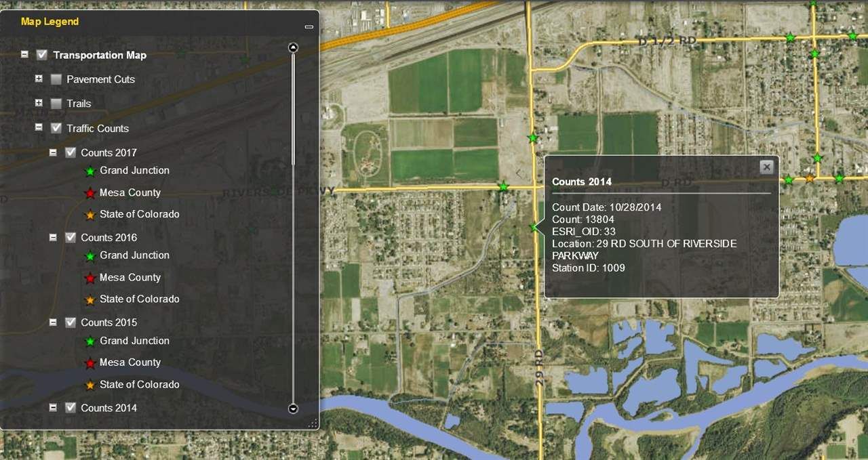Click 'Count: 13804' in popup
Image resolution: width=868 pixels, height=460 pixels.
tap(583, 219)
